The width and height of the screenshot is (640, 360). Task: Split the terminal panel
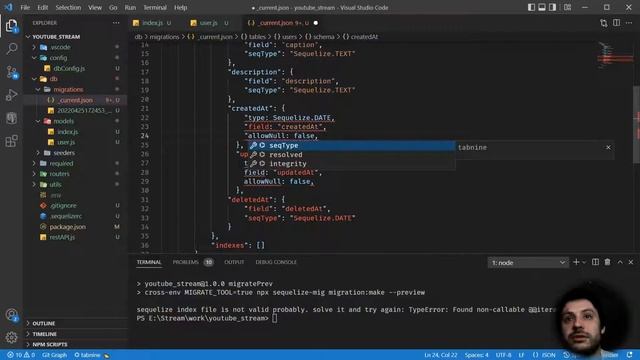point(596,262)
